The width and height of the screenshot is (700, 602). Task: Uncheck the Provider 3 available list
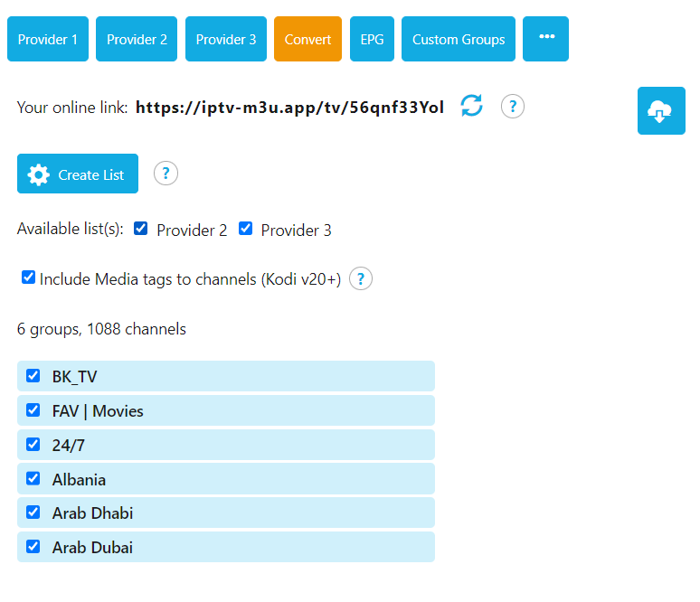(245, 229)
